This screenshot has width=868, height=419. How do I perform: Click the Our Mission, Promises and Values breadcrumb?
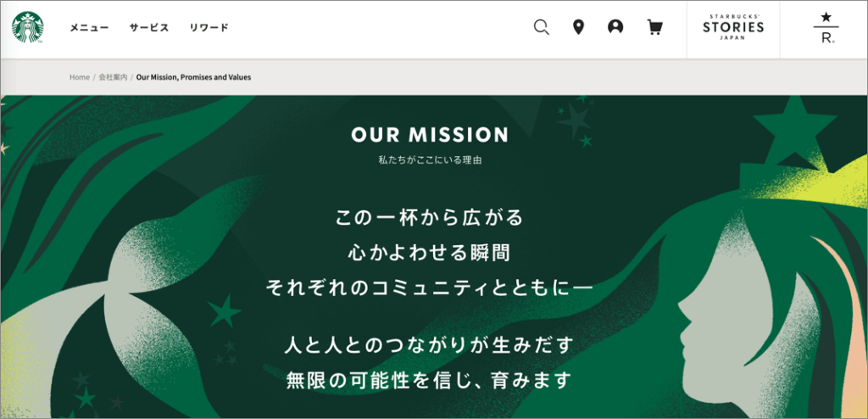click(194, 77)
